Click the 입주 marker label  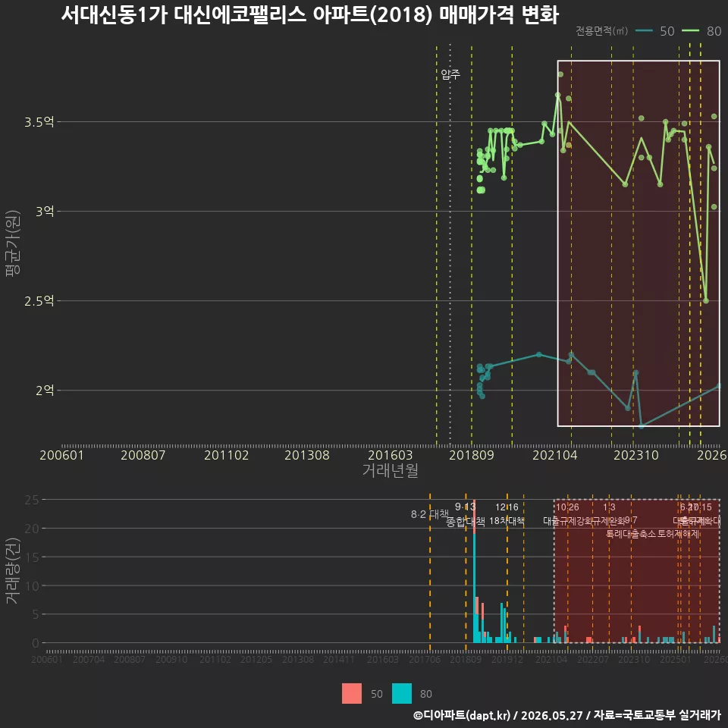click(450, 74)
